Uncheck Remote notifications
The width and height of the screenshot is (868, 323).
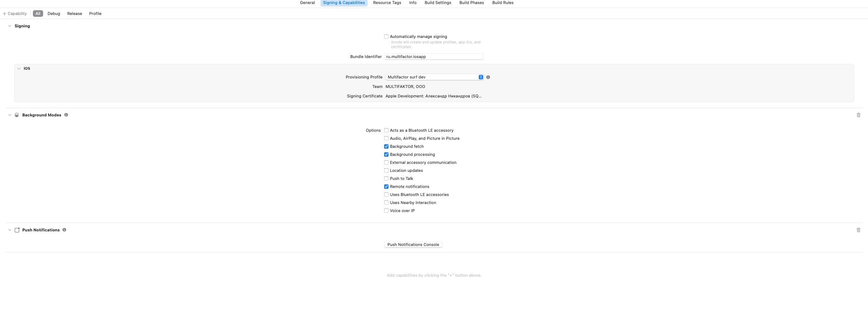tap(386, 187)
